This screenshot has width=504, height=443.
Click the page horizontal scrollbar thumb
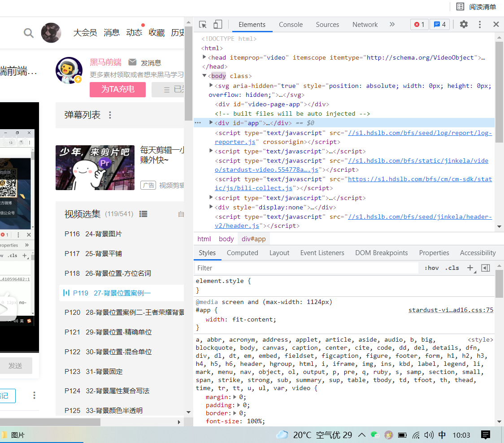click(x=50, y=422)
